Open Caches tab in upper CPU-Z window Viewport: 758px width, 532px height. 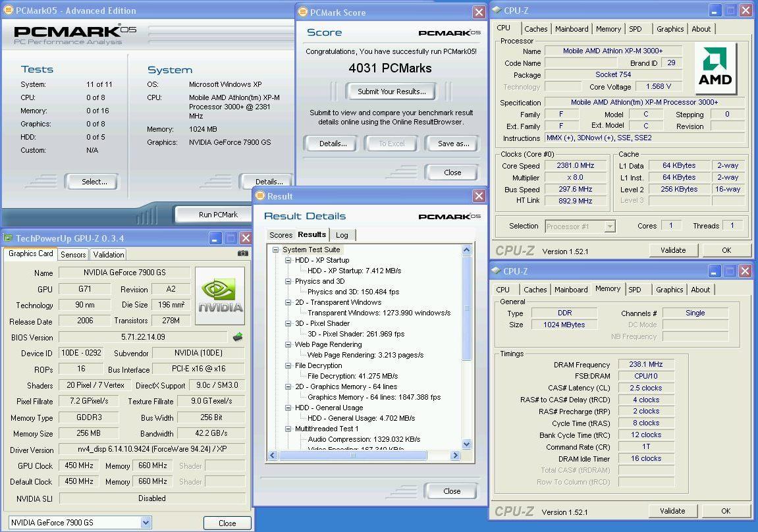point(535,29)
